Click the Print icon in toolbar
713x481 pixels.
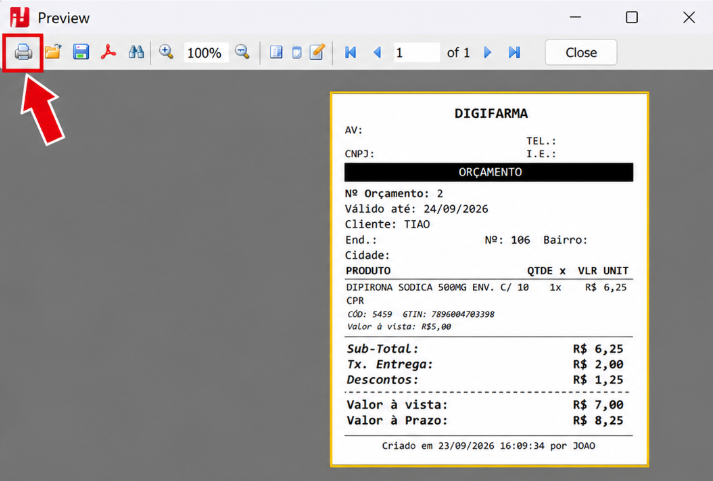pos(23,52)
